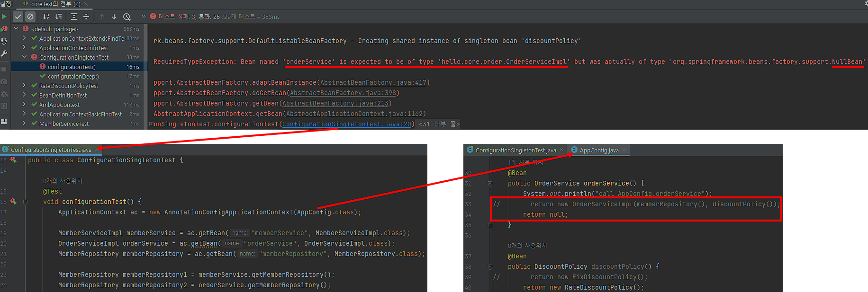Collapse the default package tree node
This screenshot has width=868, height=292.
(16, 28)
